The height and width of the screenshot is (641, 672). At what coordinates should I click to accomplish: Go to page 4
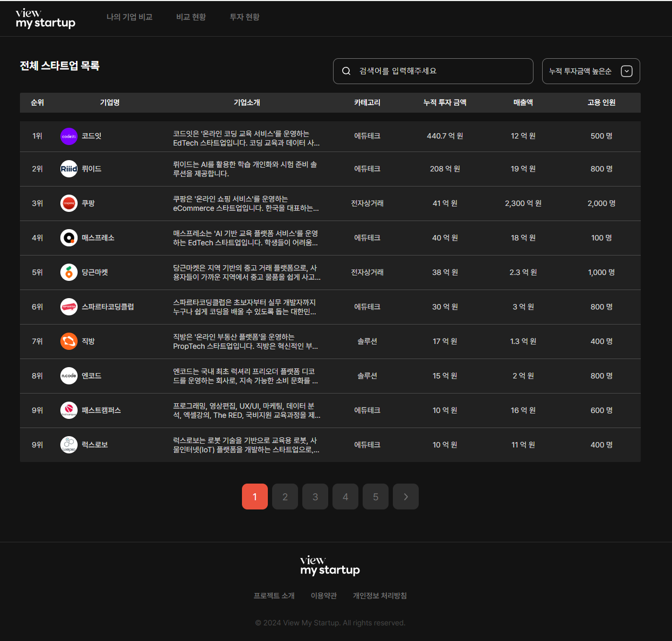[345, 497]
